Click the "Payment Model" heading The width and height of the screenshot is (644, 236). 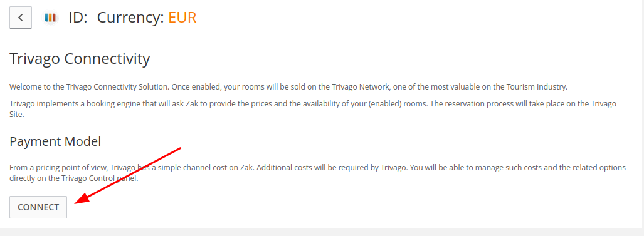coord(55,141)
